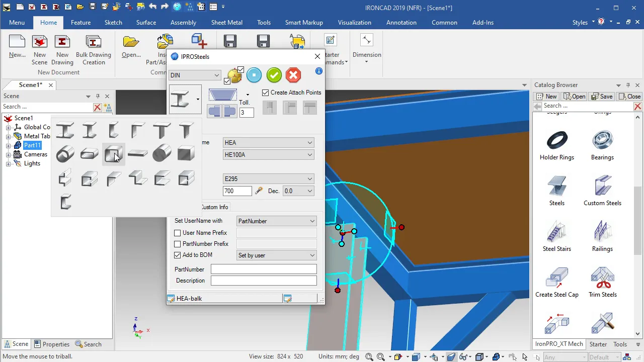The width and height of the screenshot is (644, 362).
Task: Open the Custom Info tab
Action: [x=214, y=207]
